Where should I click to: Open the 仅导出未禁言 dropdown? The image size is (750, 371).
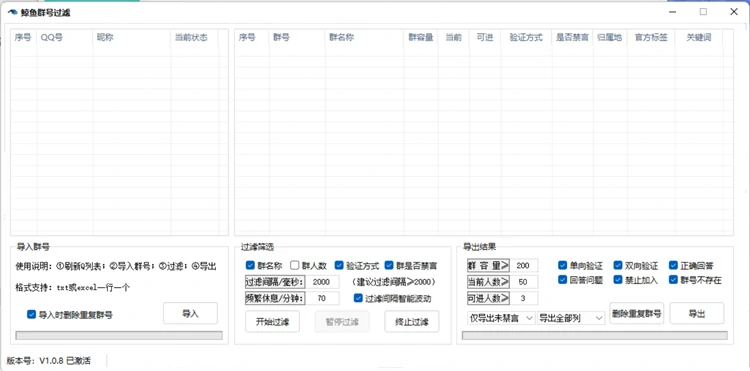tap(501, 318)
